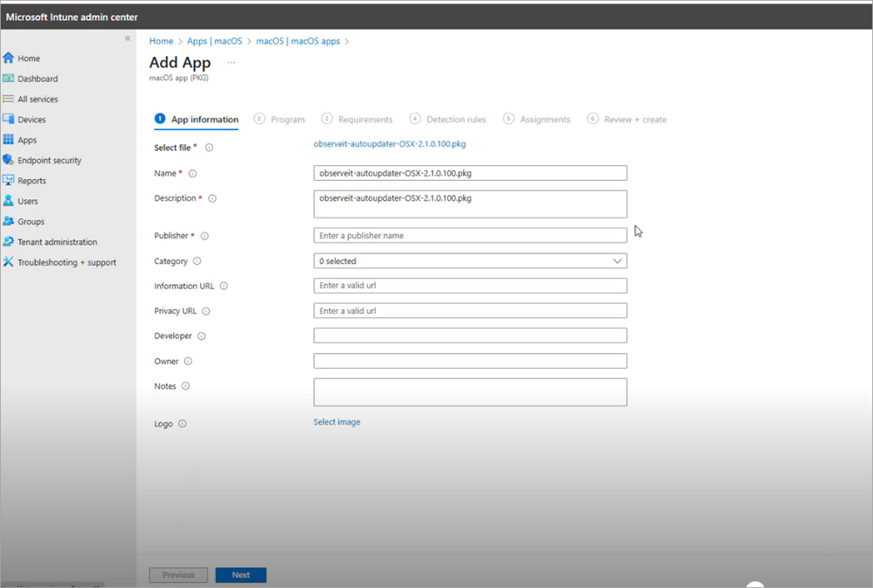
Task: Focus the Privacy URL input
Action: pos(470,311)
